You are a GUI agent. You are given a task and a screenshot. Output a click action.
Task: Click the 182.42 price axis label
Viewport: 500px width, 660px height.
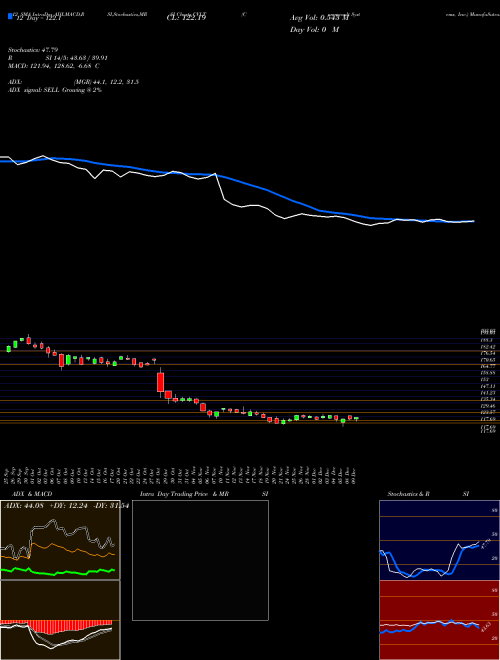click(x=488, y=347)
